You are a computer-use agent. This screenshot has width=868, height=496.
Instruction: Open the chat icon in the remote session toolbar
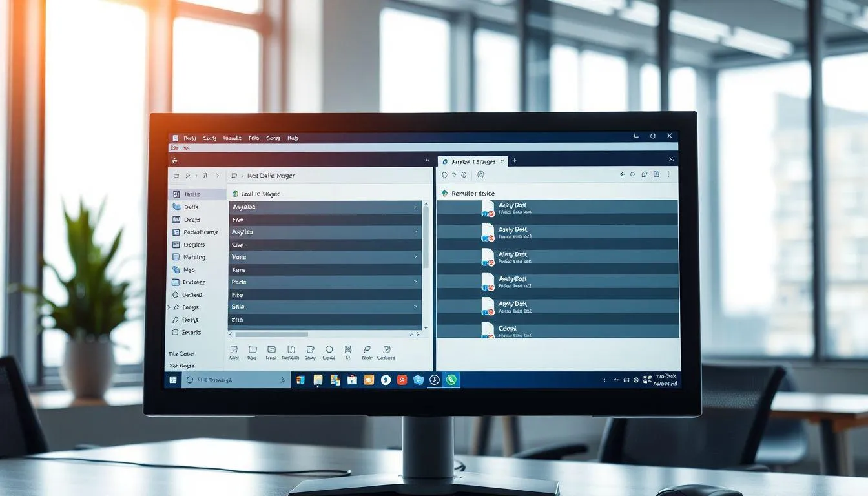(x=644, y=174)
